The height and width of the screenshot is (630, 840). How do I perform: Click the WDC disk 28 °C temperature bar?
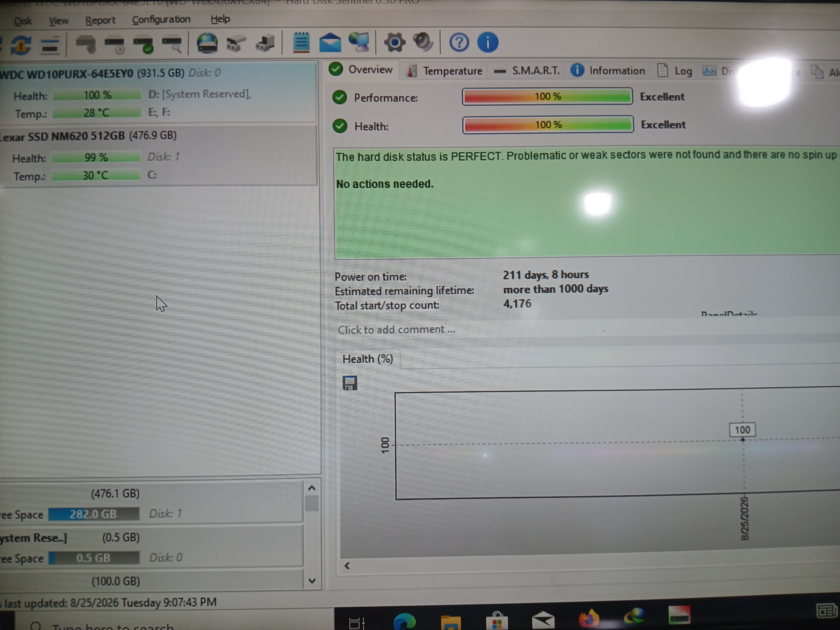[x=96, y=113]
